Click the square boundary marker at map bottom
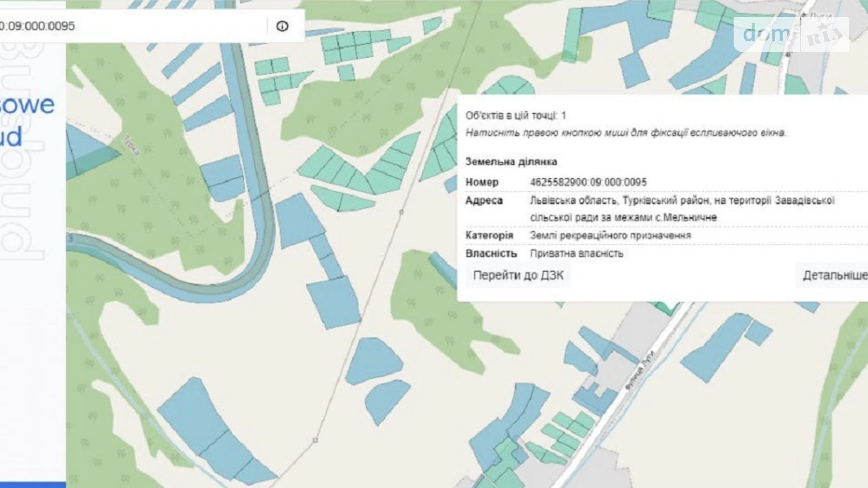The image size is (868, 488). click(315, 440)
